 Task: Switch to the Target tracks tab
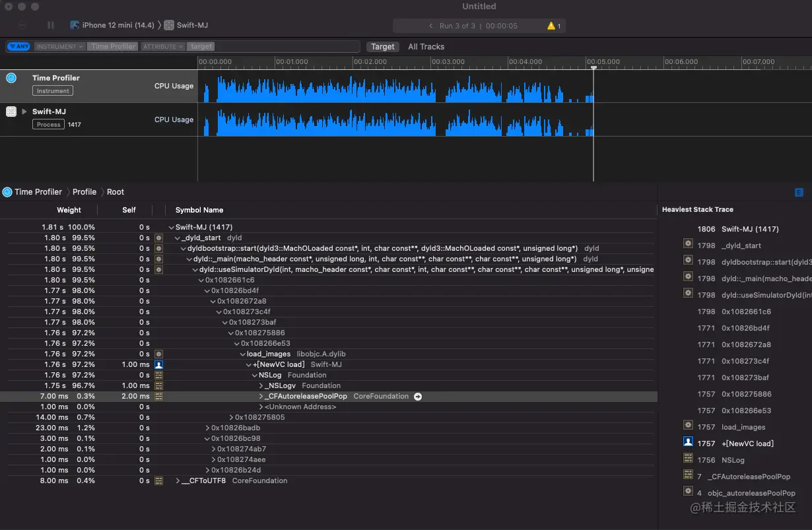point(383,47)
